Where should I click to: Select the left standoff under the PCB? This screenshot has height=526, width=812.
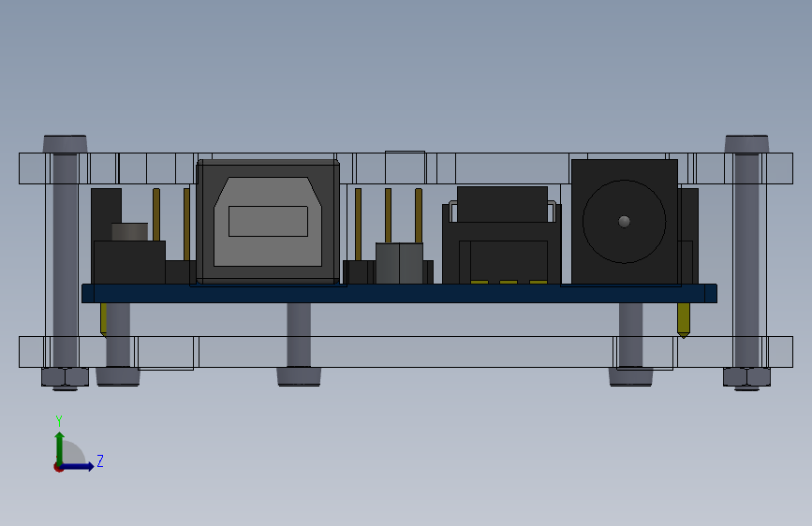118,334
